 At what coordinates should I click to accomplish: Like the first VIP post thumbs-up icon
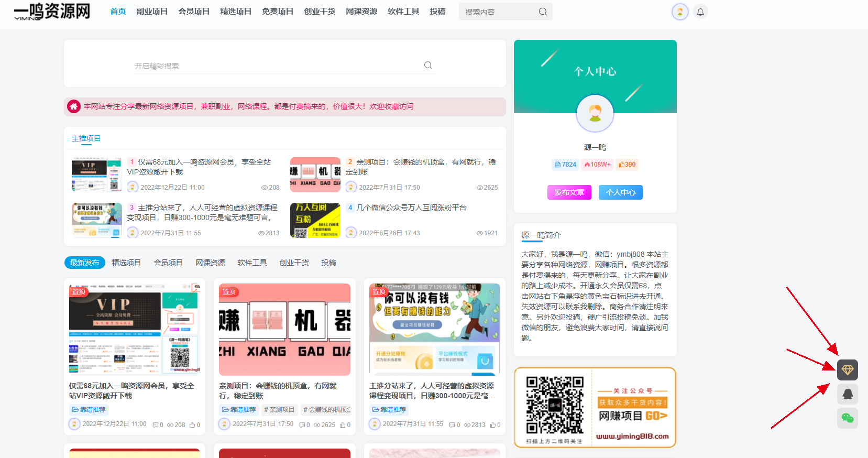click(192, 425)
